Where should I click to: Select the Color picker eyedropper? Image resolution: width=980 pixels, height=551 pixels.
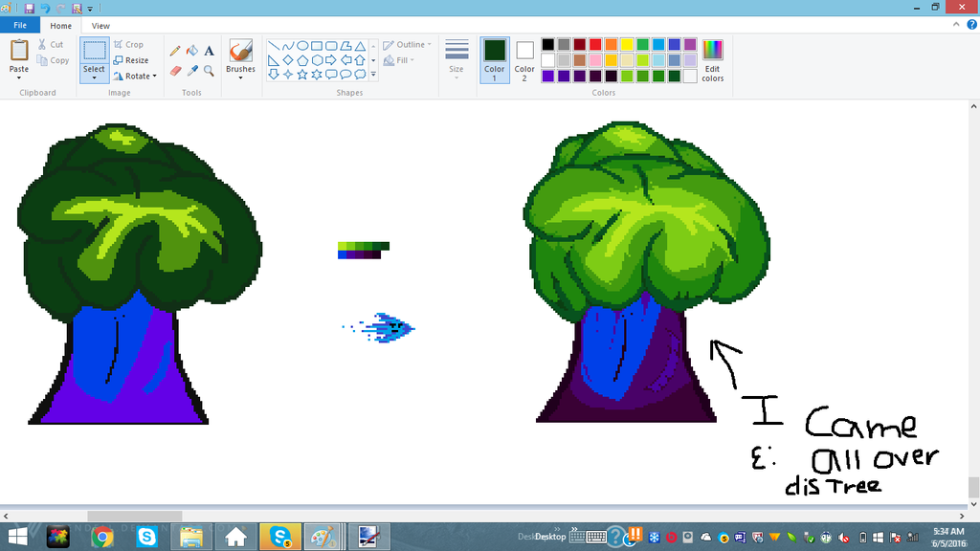click(x=191, y=70)
